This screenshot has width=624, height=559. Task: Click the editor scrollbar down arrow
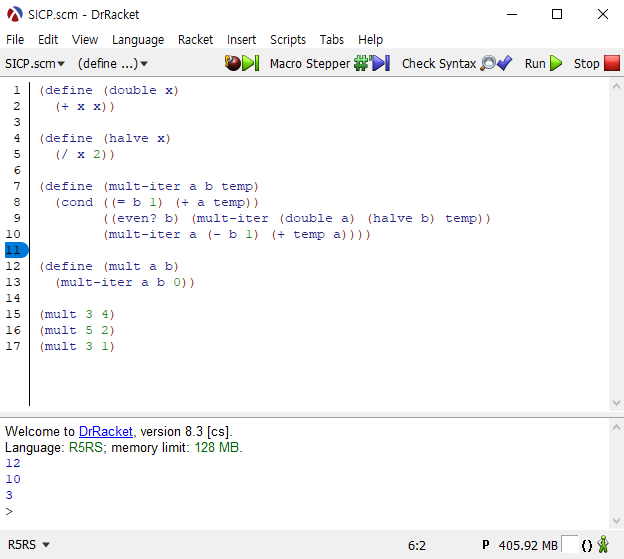tap(616, 403)
